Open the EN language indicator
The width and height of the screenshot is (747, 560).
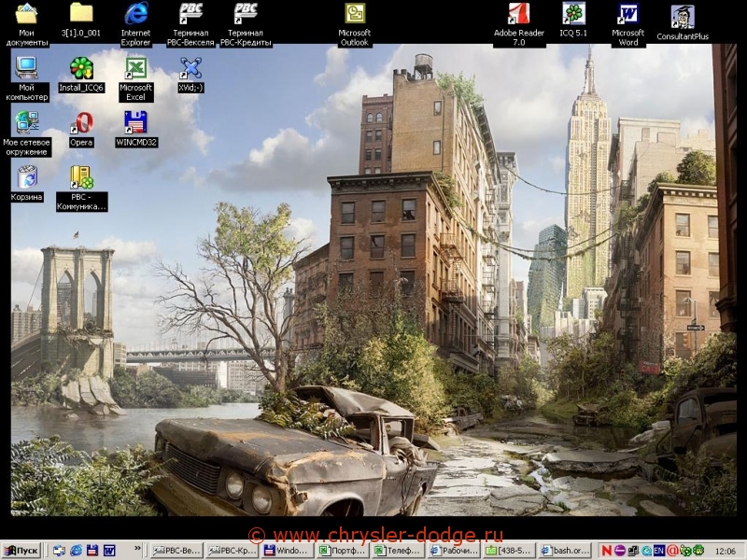tap(659, 551)
